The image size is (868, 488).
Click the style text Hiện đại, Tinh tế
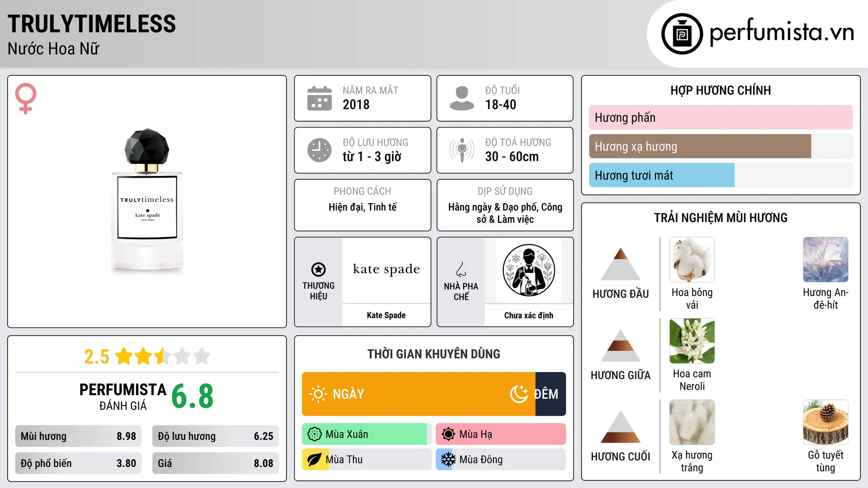click(x=363, y=207)
